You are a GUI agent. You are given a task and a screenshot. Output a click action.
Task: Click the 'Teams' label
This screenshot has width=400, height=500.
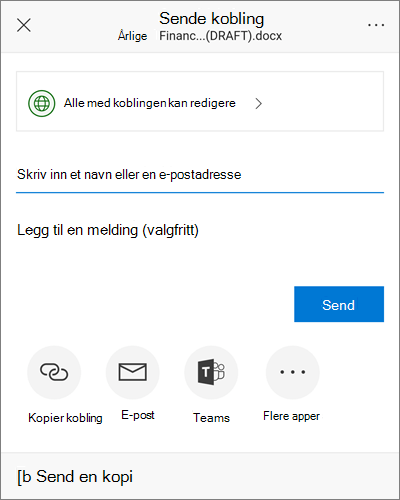(211, 418)
